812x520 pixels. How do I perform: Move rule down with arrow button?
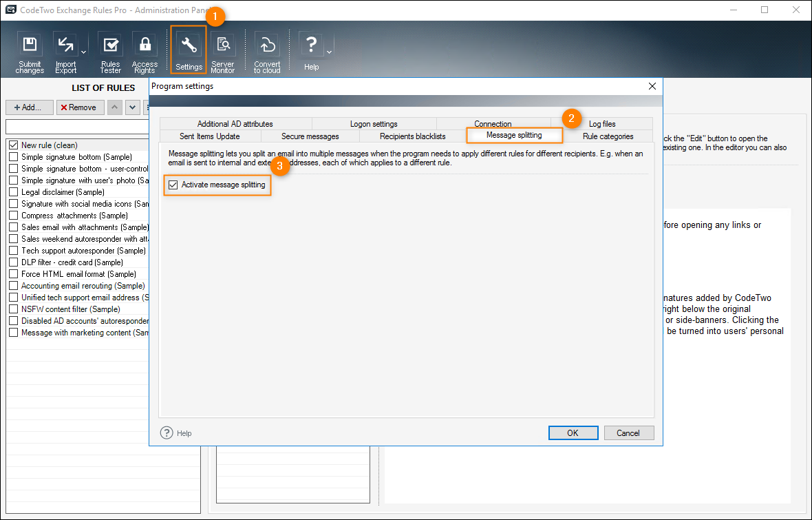(x=133, y=107)
